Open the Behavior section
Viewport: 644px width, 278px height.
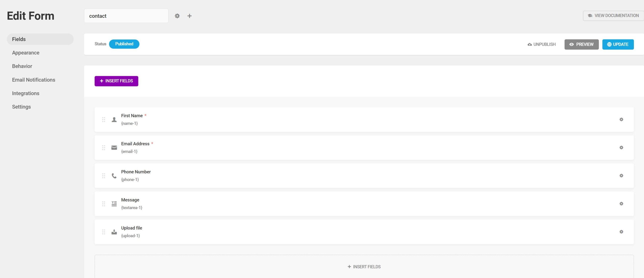(x=22, y=66)
